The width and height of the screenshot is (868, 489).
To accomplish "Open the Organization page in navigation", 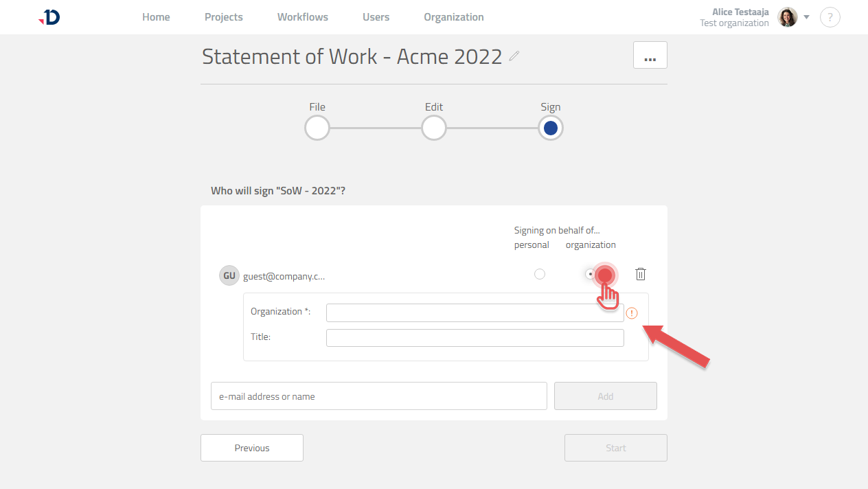I will pyautogui.click(x=453, y=16).
